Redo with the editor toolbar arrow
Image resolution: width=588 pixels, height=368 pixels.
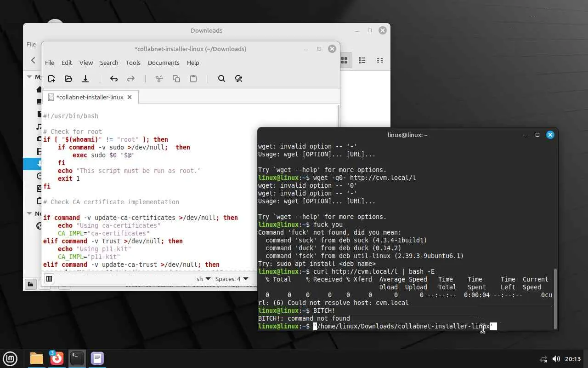pos(131,79)
